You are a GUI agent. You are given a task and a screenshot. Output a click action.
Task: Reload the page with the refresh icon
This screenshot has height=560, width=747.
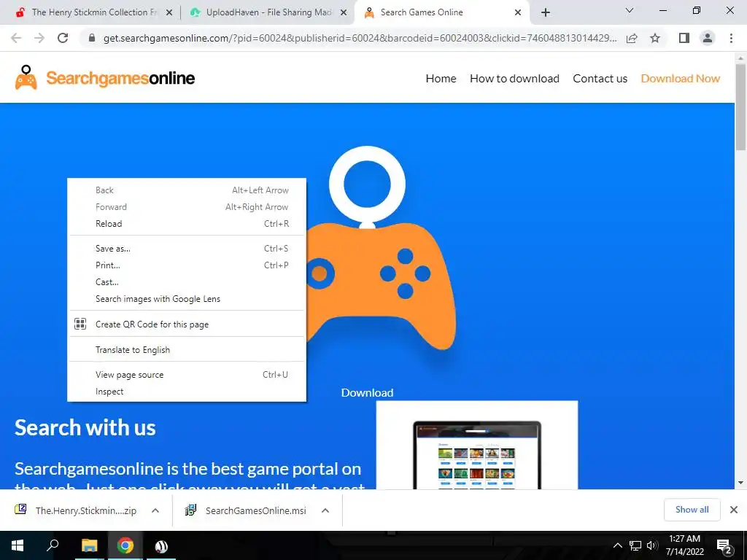[x=63, y=38]
